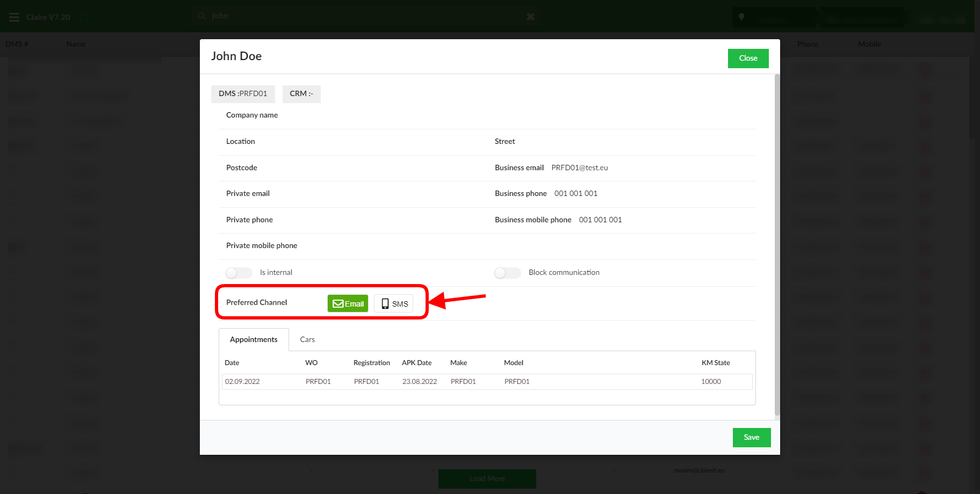Select the 02.09.2022 appointment row
Viewport: 980px width, 494px height.
pyautogui.click(x=487, y=382)
